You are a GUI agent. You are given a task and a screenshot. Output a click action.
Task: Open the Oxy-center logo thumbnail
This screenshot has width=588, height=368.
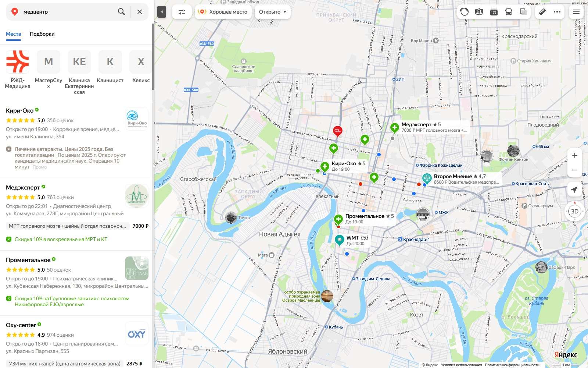coord(137,333)
